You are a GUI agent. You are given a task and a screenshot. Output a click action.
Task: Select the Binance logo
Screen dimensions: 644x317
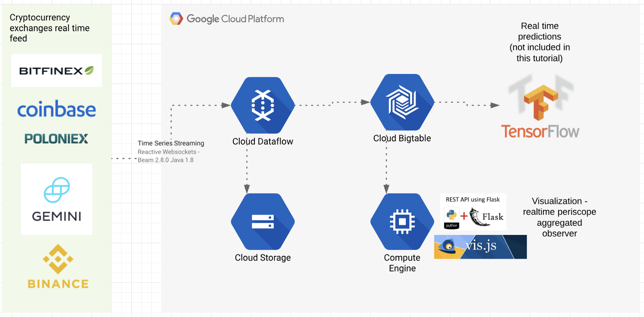coord(58,267)
